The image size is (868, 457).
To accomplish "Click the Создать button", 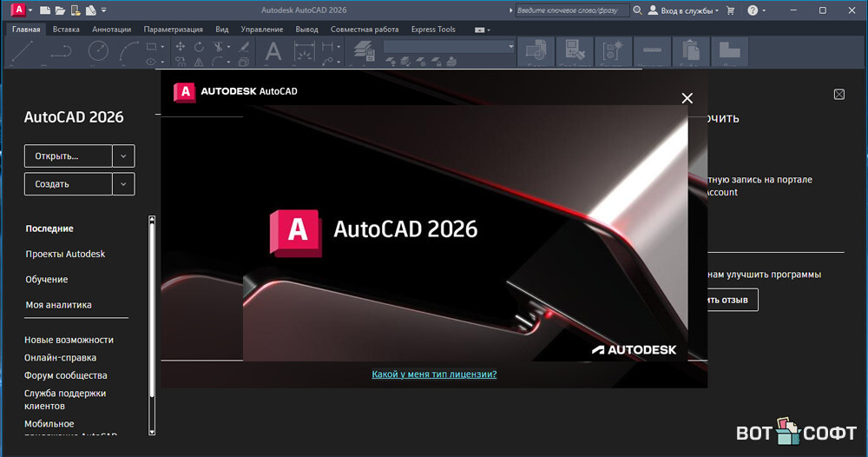I will pos(69,184).
